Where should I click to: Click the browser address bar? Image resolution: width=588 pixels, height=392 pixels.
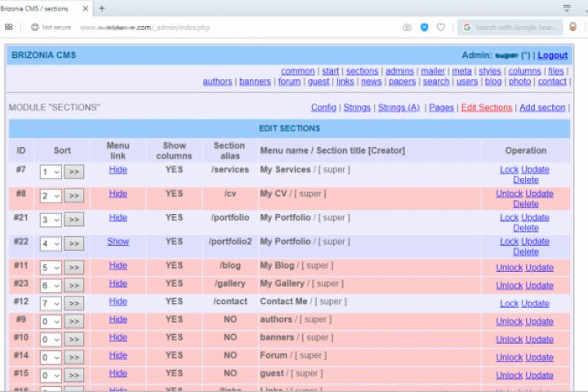(x=145, y=28)
